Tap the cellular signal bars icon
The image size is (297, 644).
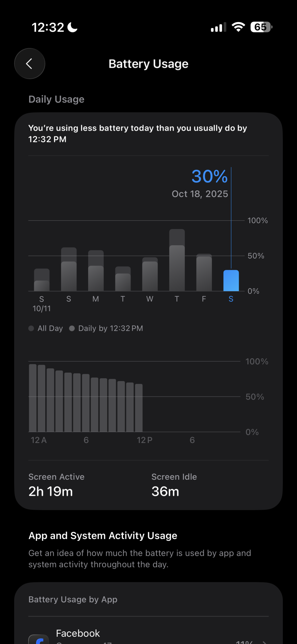click(218, 27)
